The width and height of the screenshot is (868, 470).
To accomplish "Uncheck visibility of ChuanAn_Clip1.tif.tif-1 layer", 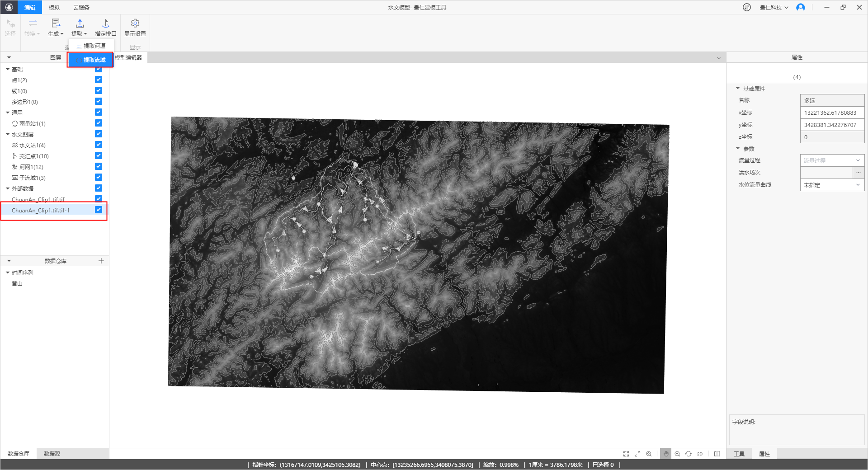I will (99, 209).
